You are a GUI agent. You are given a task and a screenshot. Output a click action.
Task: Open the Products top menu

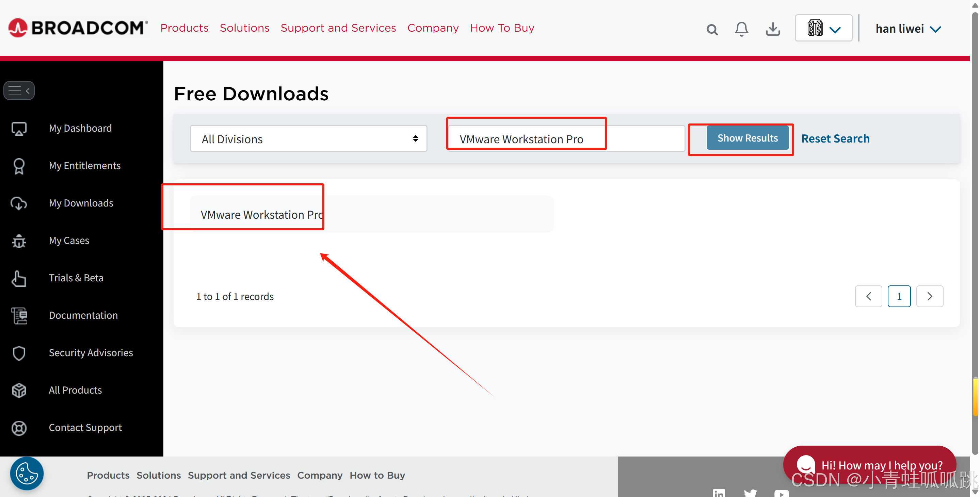pyautogui.click(x=184, y=28)
